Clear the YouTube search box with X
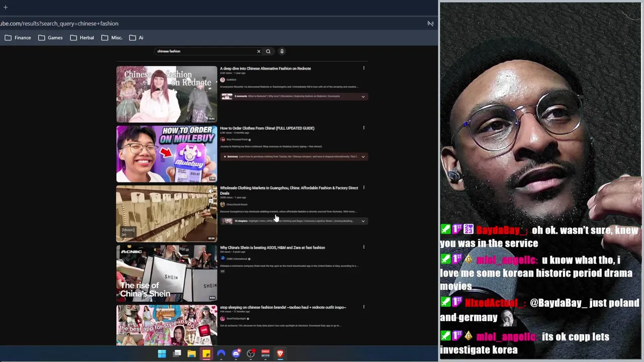644x362 pixels. click(259, 51)
